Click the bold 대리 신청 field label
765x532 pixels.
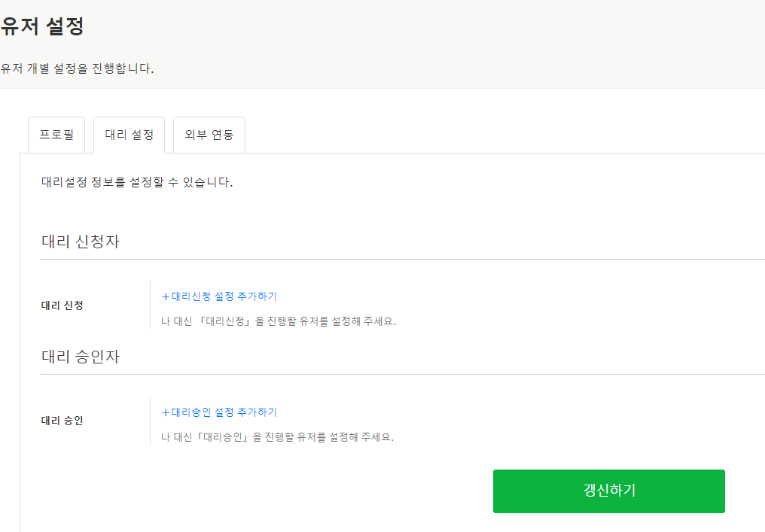pos(62,306)
